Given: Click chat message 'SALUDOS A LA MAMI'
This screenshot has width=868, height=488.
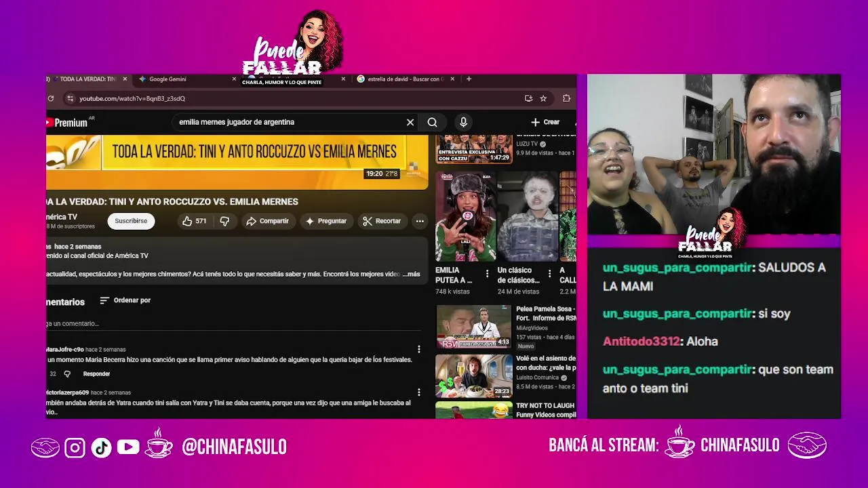Looking at the screenshot, I should (x=714, y=277).
